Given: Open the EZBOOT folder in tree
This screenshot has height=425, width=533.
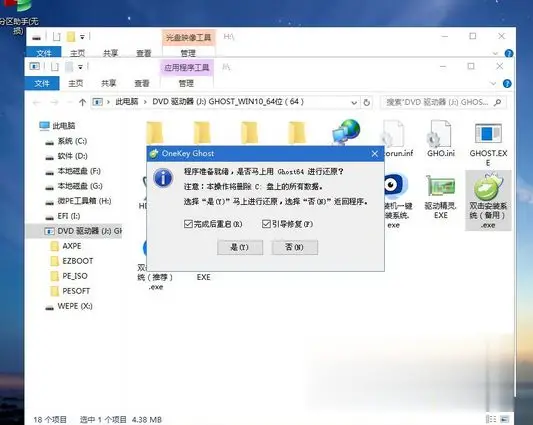Looking at the screenshot, I should (x=72, y=261).
